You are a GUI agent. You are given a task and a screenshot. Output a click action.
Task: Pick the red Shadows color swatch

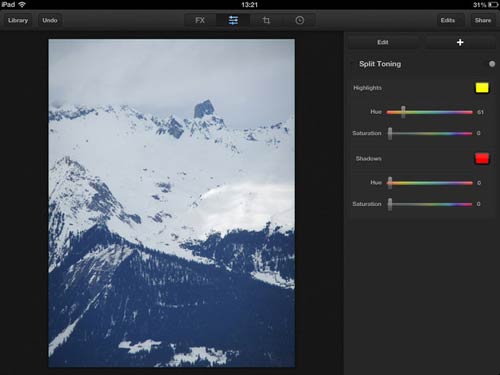tap(482, 158)
